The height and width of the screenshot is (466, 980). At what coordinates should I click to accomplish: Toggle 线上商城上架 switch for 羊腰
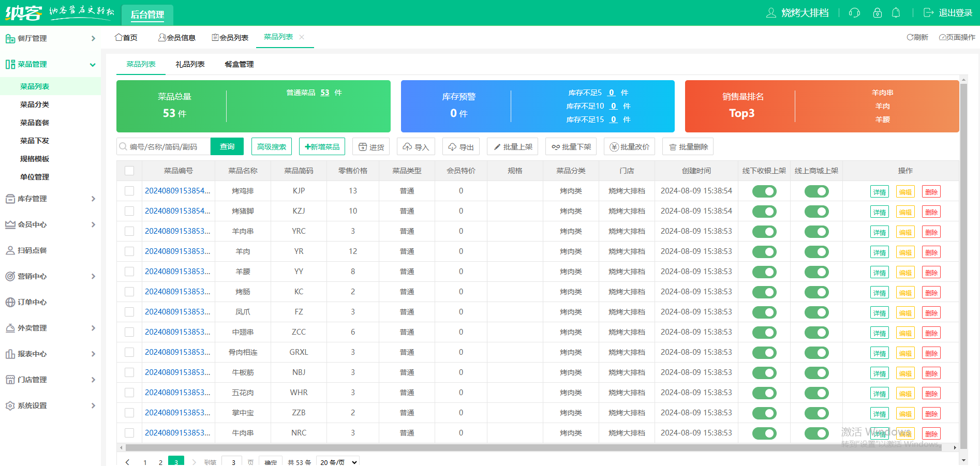pyautogui.click(x=816, y=272)
